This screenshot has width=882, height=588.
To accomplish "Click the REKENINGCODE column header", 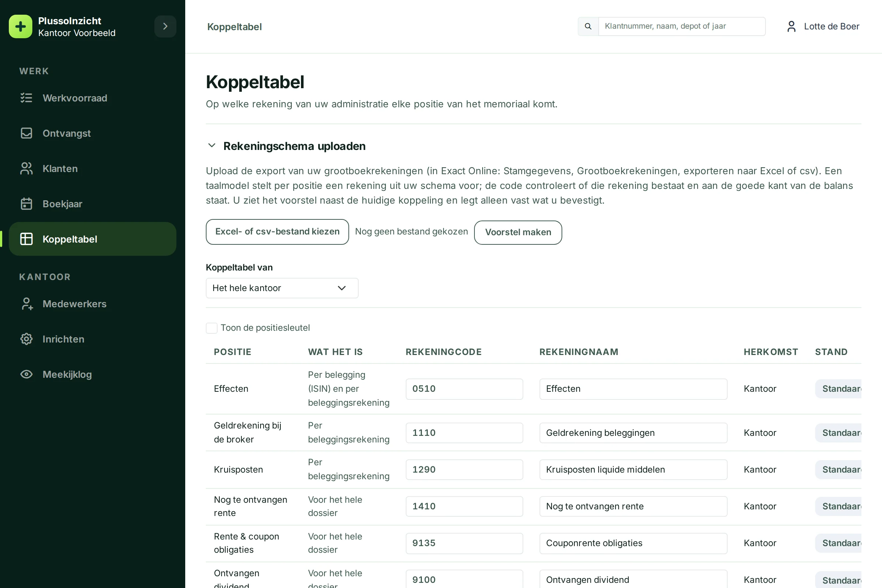I will (x=444, y=352).
